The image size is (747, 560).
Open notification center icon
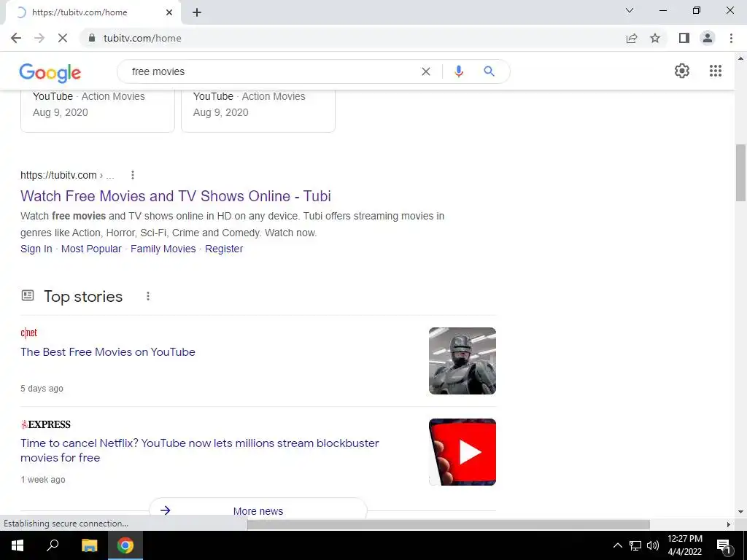724,546
